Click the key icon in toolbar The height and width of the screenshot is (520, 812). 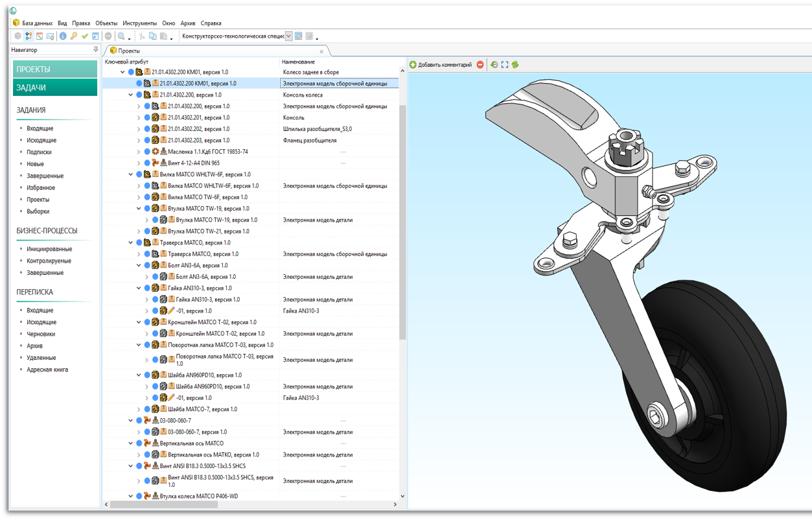(74, 36)
